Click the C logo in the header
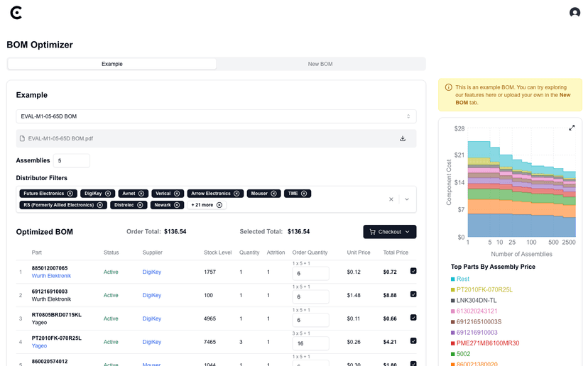Image resolution: width=588 pixels, height=366 pixels. click(x=16, y=13)
